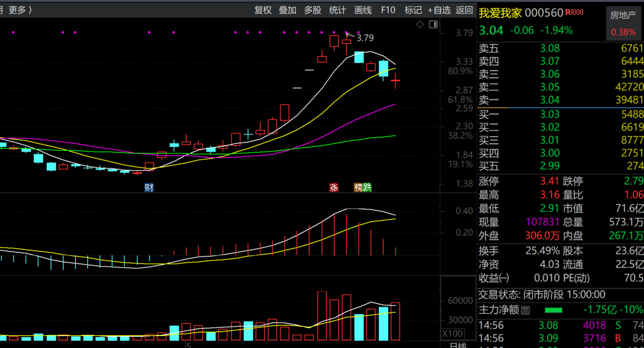Click the 净资 value 4.03
The image size is (644, 348).
click(550, 264)
